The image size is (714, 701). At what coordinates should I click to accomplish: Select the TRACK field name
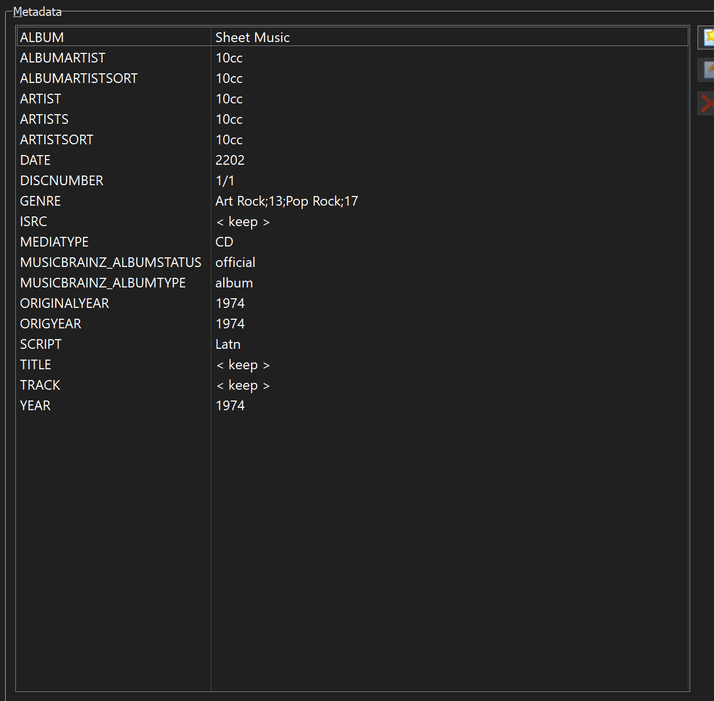click(x=40, y=386)
